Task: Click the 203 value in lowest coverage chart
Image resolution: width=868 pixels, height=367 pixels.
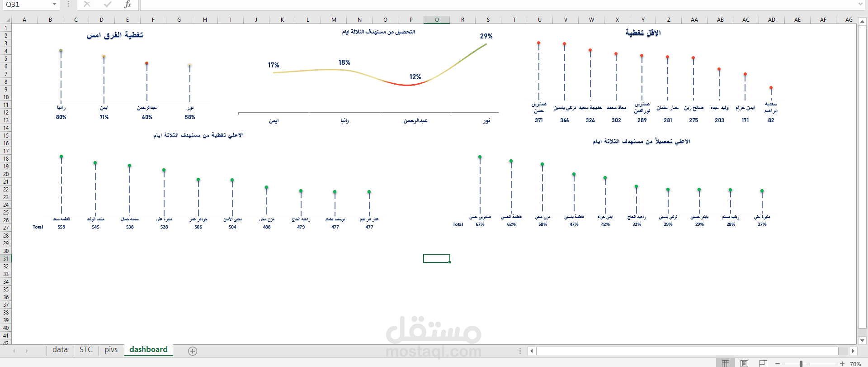Action: coord(719,120)
